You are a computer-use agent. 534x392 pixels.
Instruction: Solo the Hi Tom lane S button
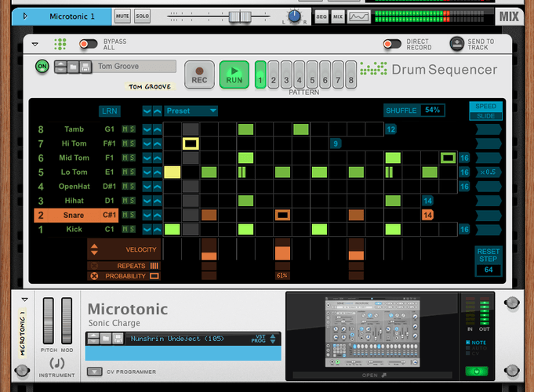133,143
